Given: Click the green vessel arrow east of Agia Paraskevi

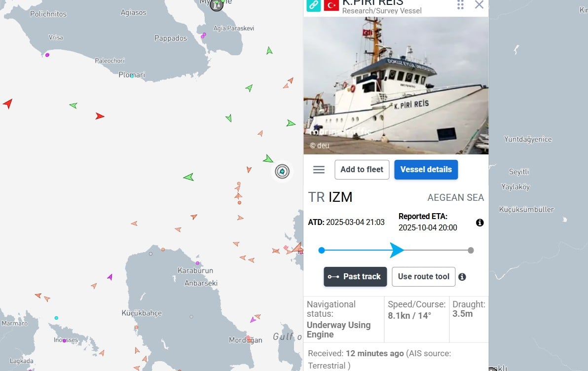Looking at the screenshot, I should 269,50.
